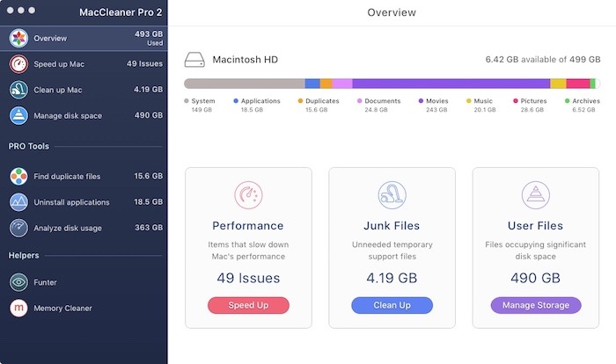This screenshot has width=616, height=364.
Task: Click the Duplicates legend label
Action: point(322,101)
